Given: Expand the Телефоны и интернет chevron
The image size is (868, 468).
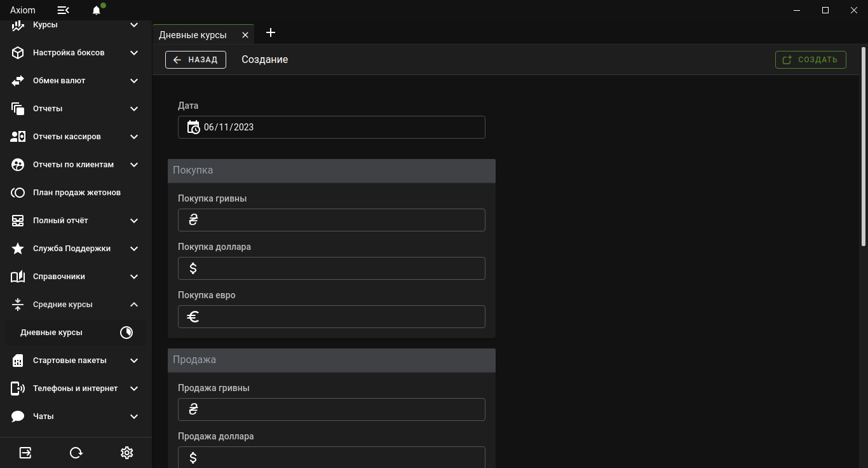Looking at the screenshot, I should [x=134, y=389].
